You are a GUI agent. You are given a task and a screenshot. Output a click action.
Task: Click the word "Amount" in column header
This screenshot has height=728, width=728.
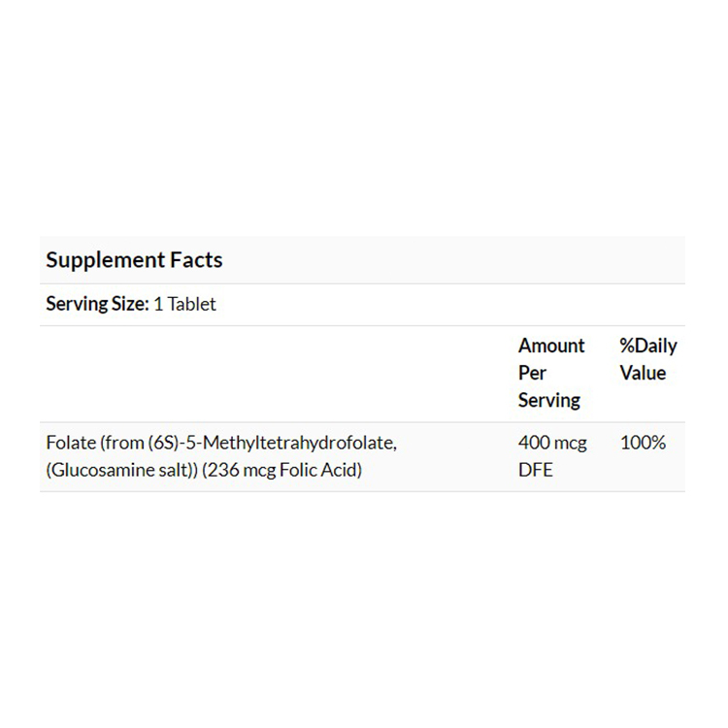point(551,347)
